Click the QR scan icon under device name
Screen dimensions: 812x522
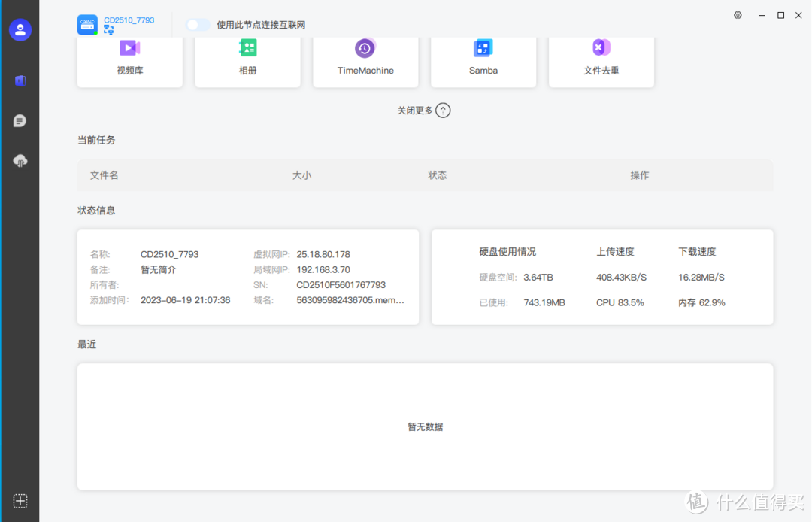tap(108, 30)
